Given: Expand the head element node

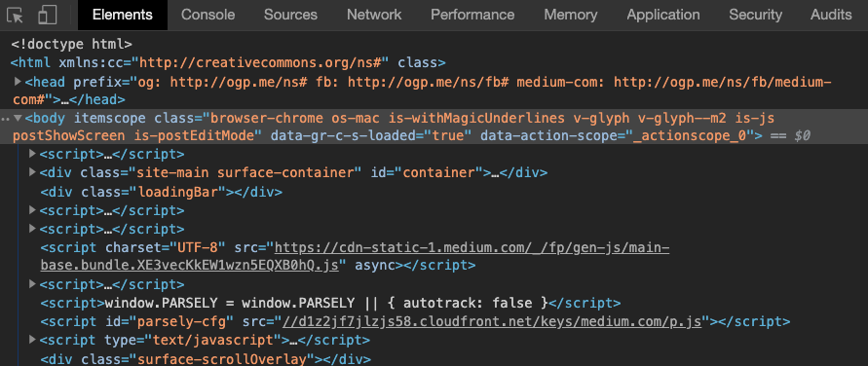Looking at the screenshot, I should point(19,82).
